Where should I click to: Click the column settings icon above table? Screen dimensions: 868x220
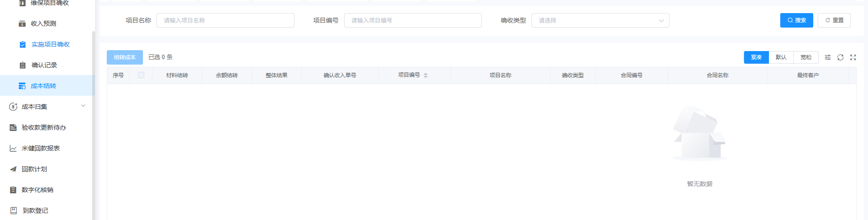tap(827, 57)
